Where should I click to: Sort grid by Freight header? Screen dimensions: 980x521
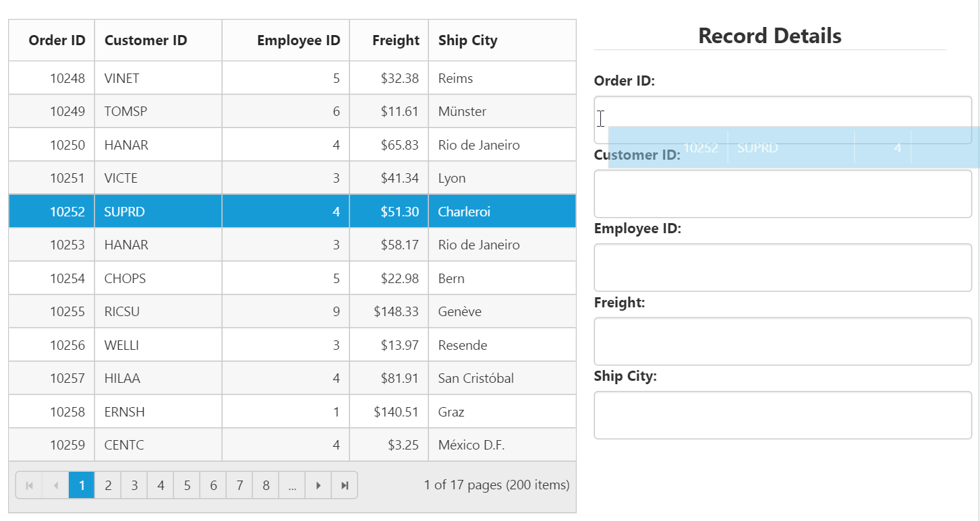[x=395, y=40]
